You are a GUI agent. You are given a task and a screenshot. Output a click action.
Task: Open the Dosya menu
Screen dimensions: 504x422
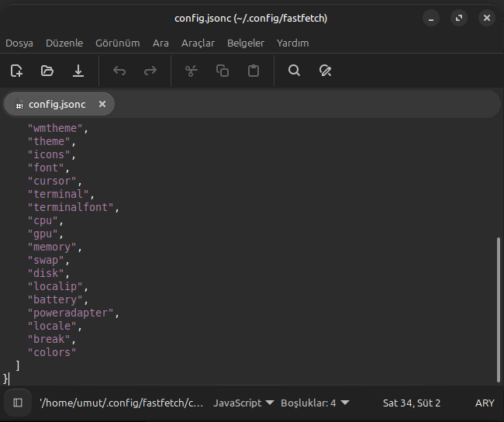coord(19,43)
